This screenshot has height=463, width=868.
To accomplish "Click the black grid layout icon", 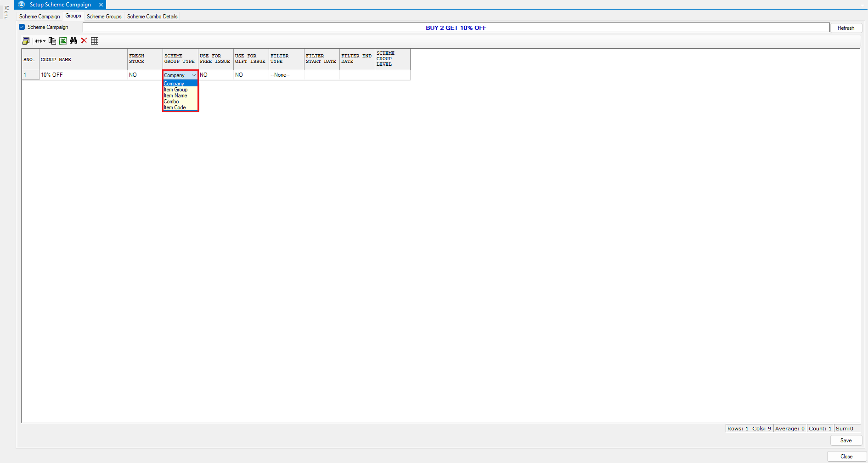I will point(95,41).
